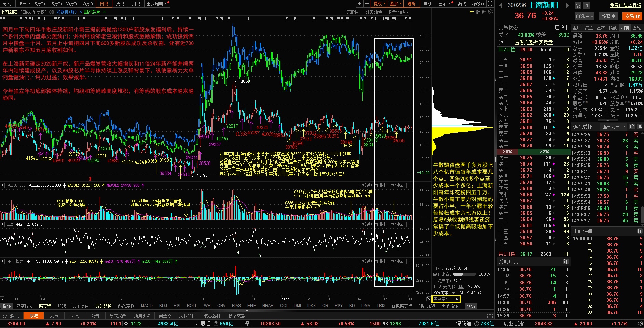Toggle 简约 simple mode
Viewport: 644px width, 328px height.
point(462,4)
